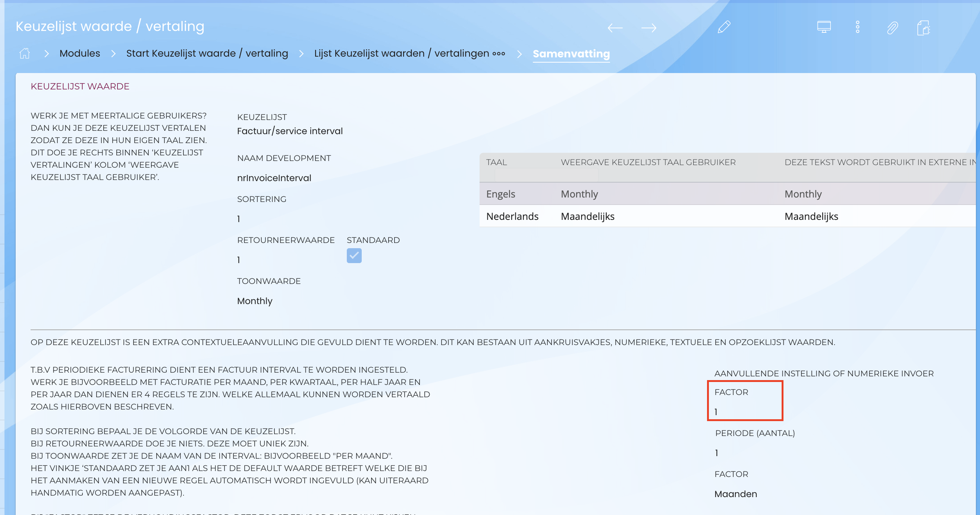Open the Samenvatting tab

(571, 54)
